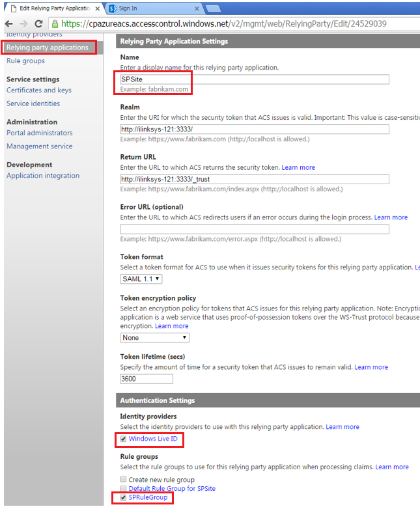Open Learn more link for Return URL

coord(298,167)
